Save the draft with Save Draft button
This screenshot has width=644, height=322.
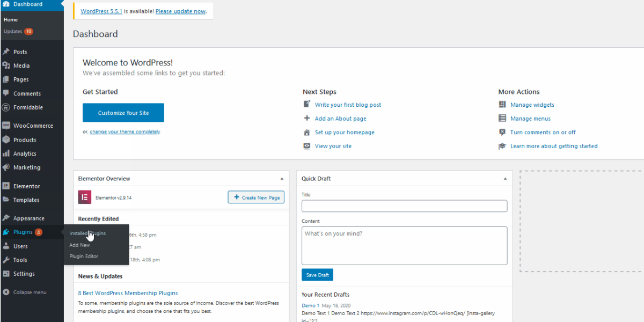click(x=317, y=275)
